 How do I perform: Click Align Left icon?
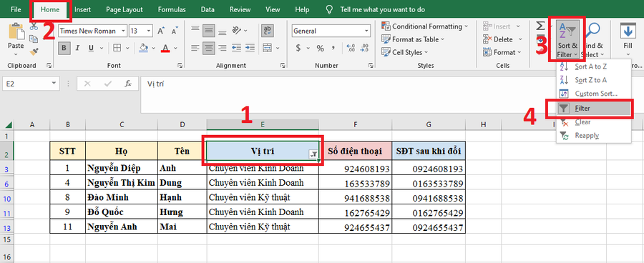[195, 48]
